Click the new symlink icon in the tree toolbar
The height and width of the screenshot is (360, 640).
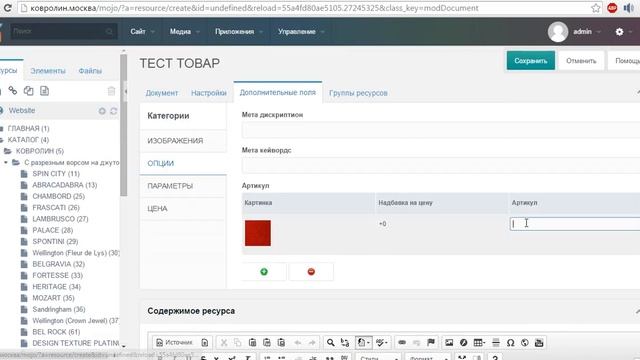click(29, 91)
